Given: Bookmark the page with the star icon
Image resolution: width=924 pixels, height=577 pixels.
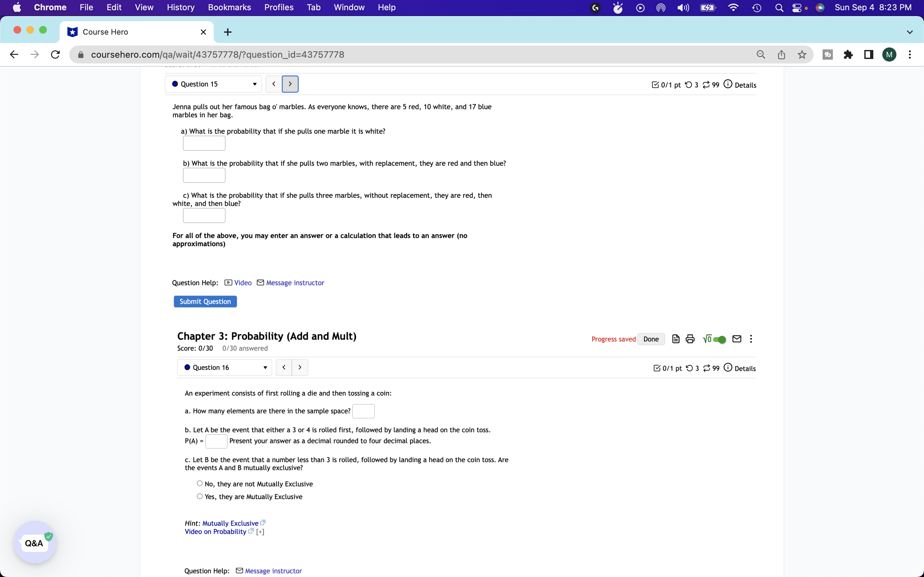Looking at the screenshot, I should point(802,54).
